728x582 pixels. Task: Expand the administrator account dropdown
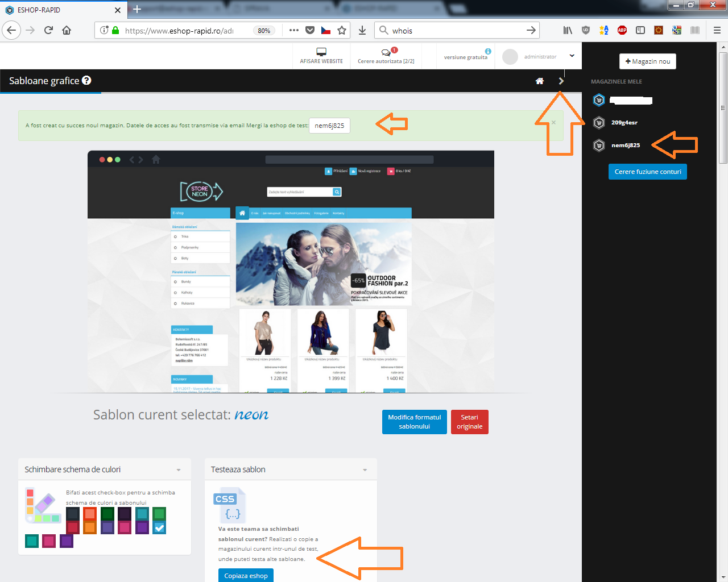572,56
